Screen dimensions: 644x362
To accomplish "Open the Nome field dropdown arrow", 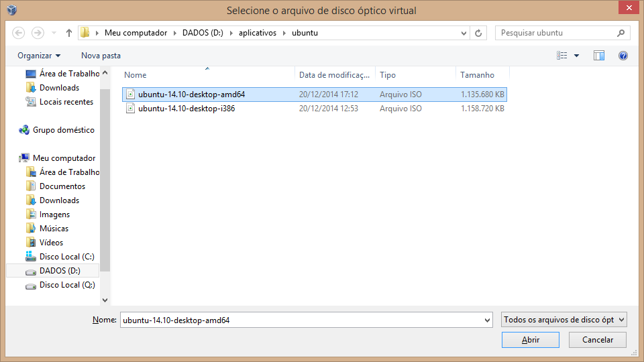I will tap(487, 320).
